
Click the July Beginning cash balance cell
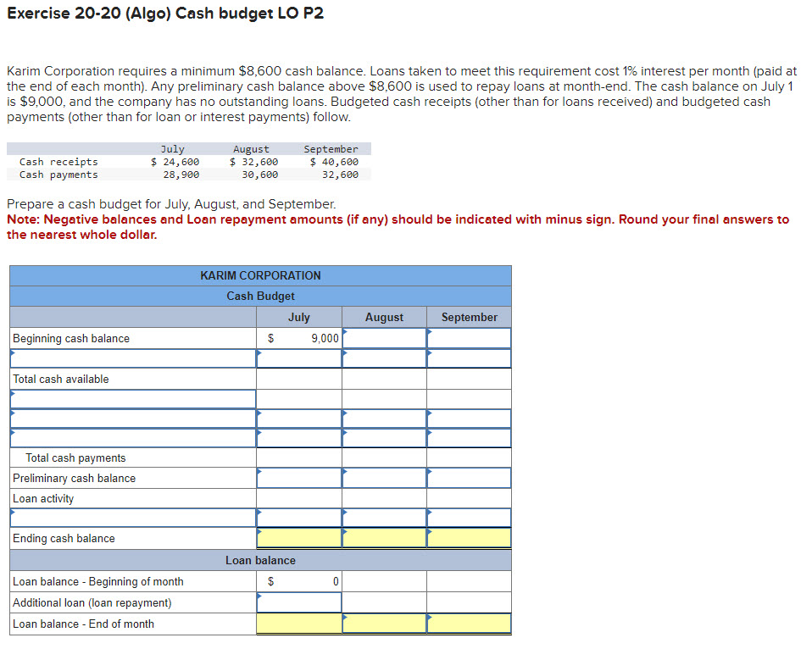pyautogui.click(x=298, y=337)
